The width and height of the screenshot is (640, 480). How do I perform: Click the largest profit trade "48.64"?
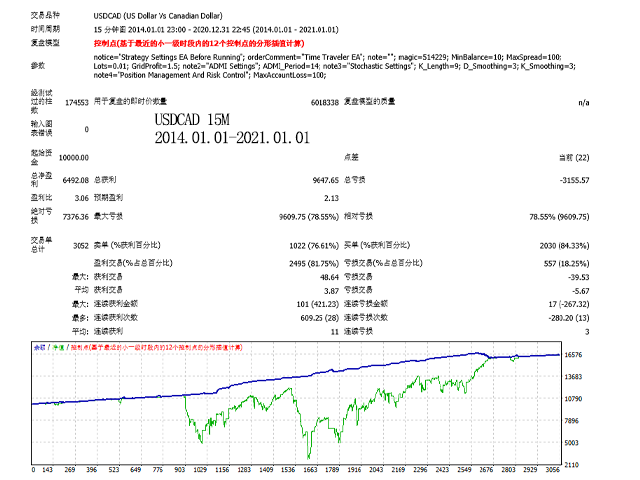[x=329, y=277]
